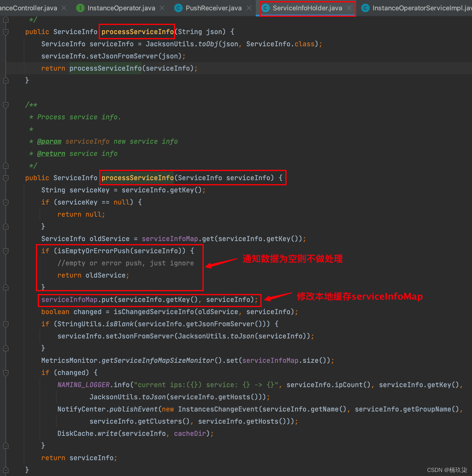Image resolution: width=472 pixels, height=476 pixels.
Task: Click the 'NAMING_LOGGER' constant
Action: click(x=83, y=385)
